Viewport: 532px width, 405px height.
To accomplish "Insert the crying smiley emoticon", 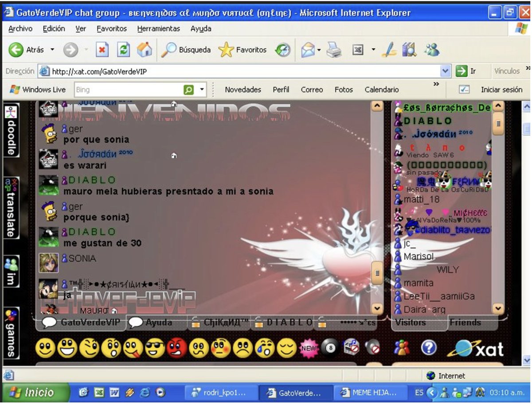I will click(265, 348).
